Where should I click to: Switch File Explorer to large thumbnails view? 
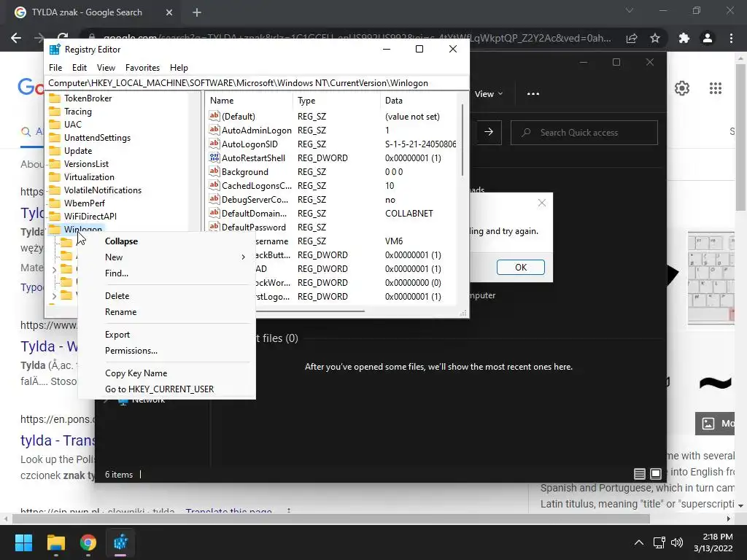[x=656, y=474]
